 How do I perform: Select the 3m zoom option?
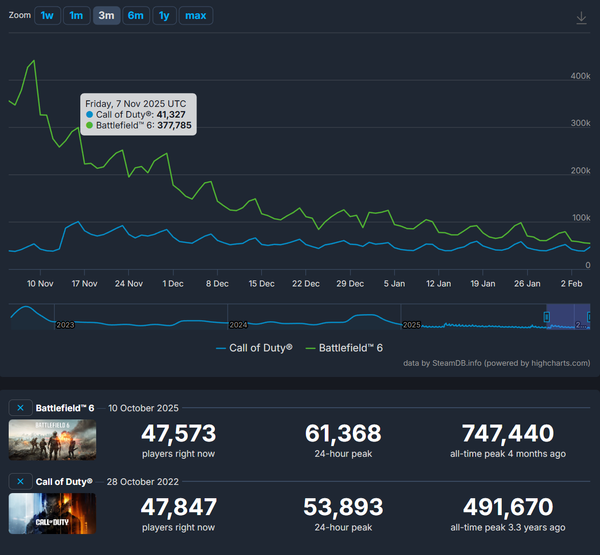click(106, 16)
